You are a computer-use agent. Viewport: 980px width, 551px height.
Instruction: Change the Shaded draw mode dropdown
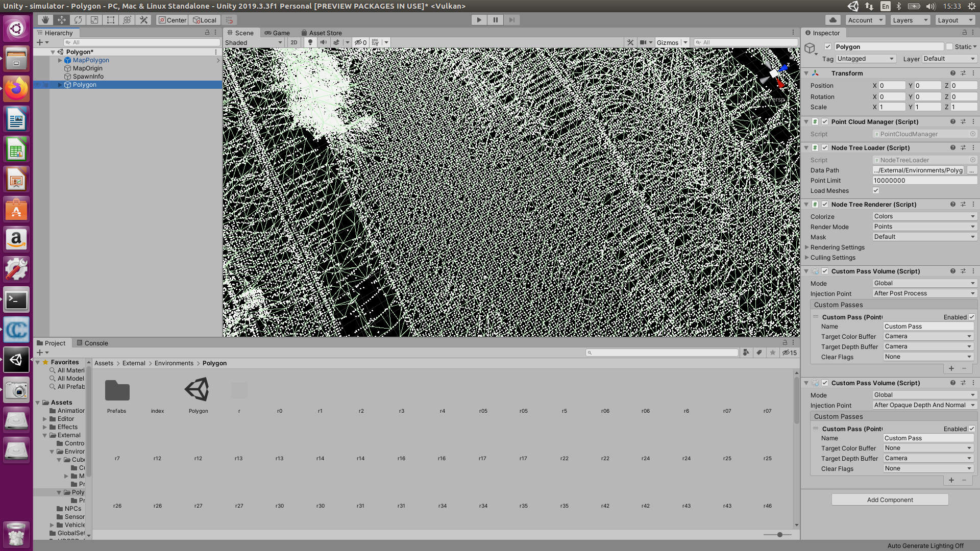pyautogui.click(x=253, y=42)
